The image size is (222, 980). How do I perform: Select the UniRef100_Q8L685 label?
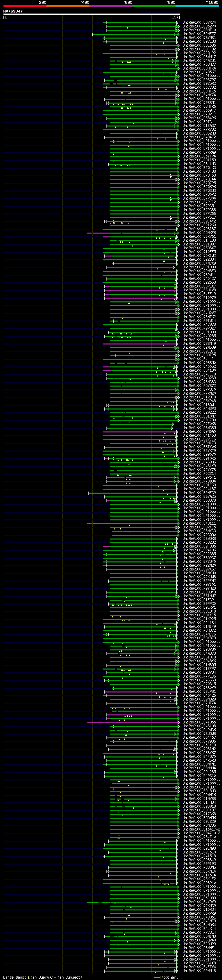pyautogui.click(x=199, y=46)
